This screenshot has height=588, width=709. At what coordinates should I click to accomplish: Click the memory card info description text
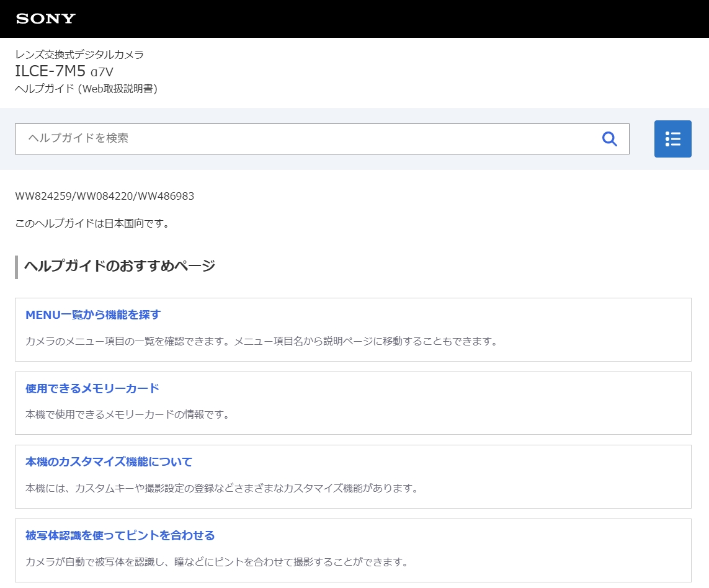[x=127, y=414]
